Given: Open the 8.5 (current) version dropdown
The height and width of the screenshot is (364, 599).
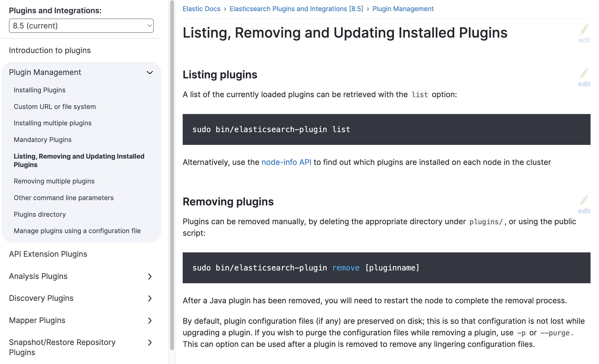Looking at the screenshot, I should coord(81,26).
